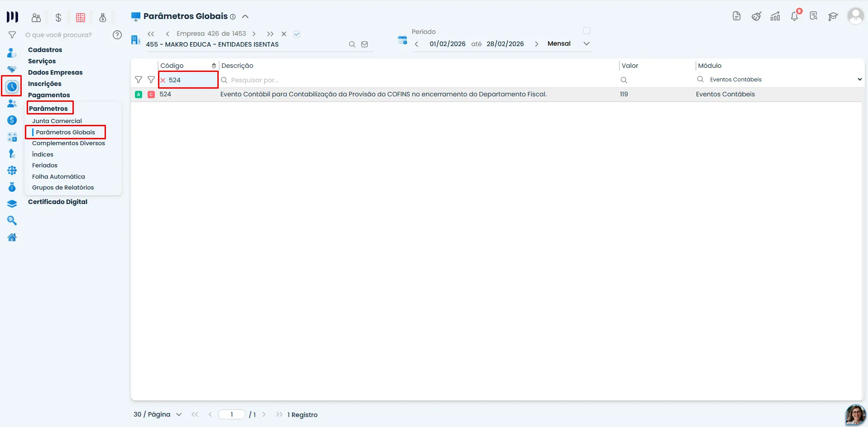Toggle the checked box next to company navigation
Screen dimensions: 868x427
coord(297,34)
